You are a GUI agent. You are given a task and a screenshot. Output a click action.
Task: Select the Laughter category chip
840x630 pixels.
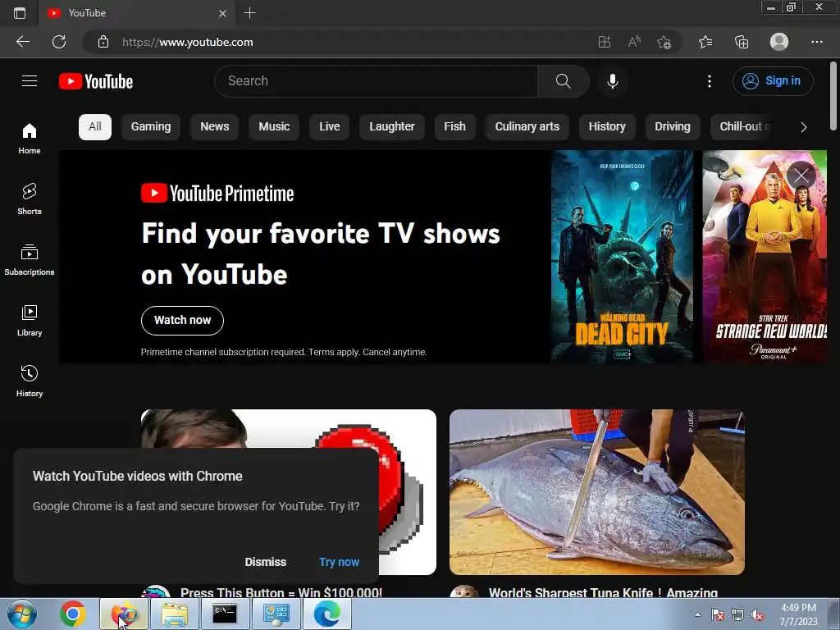[391, 127]
